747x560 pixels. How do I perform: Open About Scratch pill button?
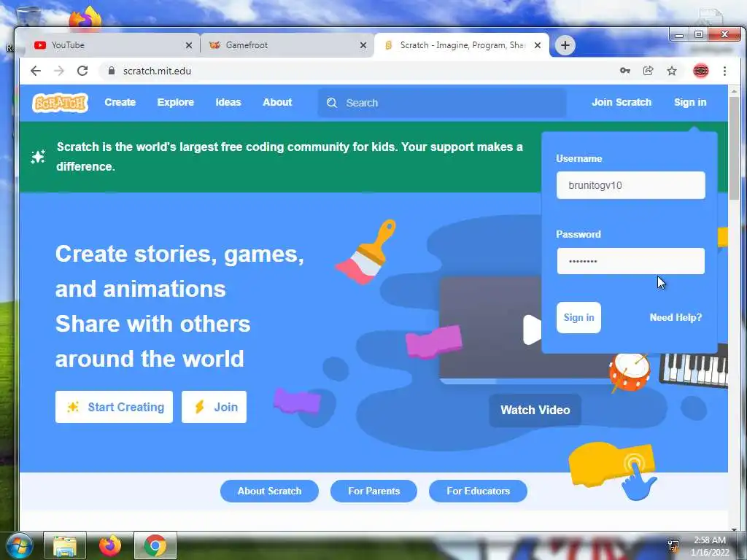(269, 491)
